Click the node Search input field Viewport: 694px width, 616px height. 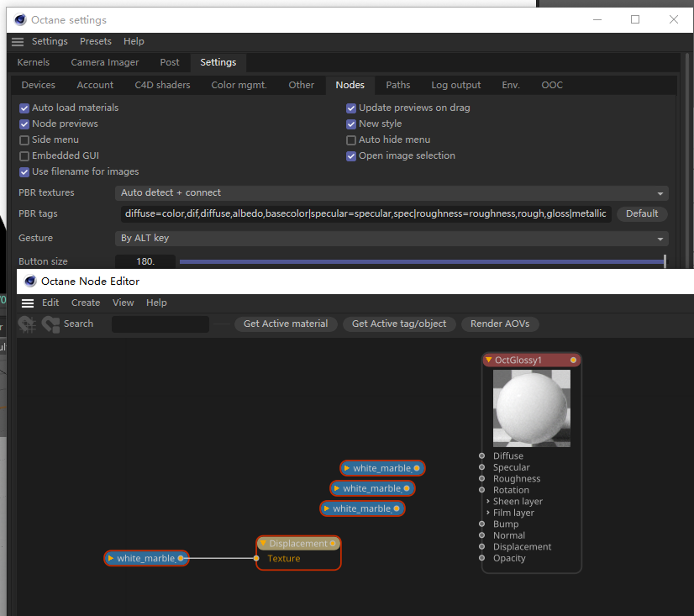pos(160,324)
